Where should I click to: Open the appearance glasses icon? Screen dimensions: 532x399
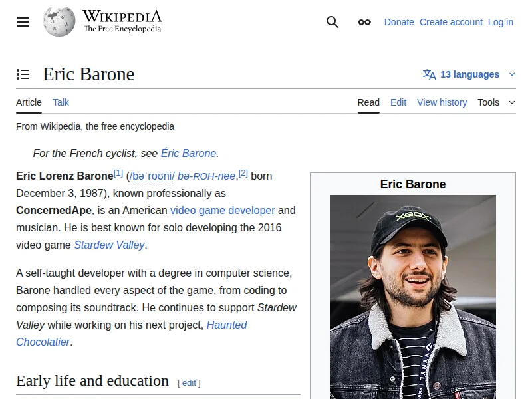364,22
